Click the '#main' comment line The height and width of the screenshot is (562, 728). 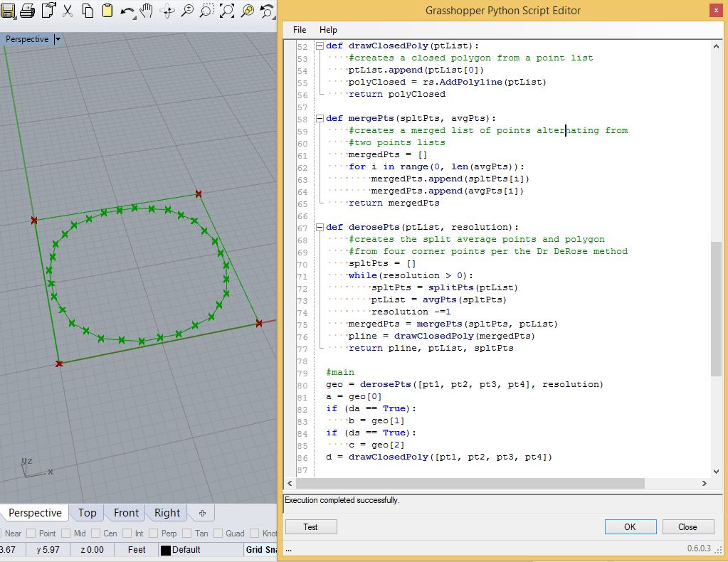pyautogui.click(x=340, y=372)
